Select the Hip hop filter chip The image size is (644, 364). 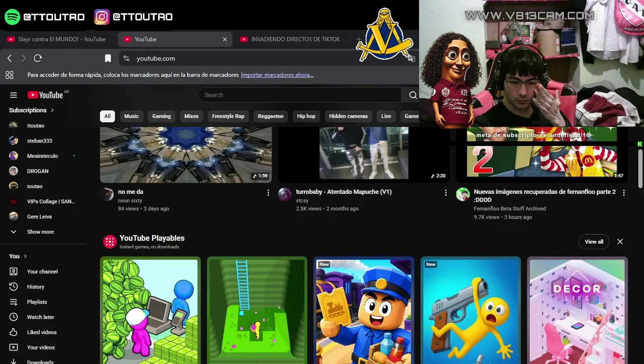pyautogui.click(x=306, y=116)
